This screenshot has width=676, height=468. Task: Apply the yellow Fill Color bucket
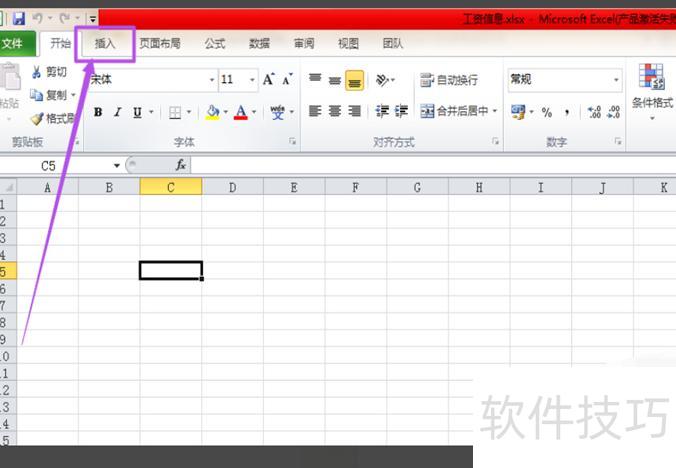pos(213,112)
